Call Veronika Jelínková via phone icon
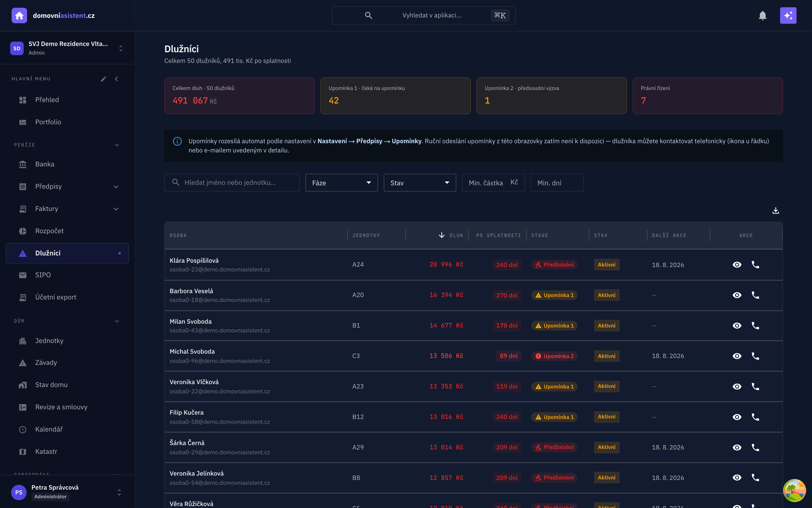The height and width of the screenshot is (508, 812). pos(755,478)
